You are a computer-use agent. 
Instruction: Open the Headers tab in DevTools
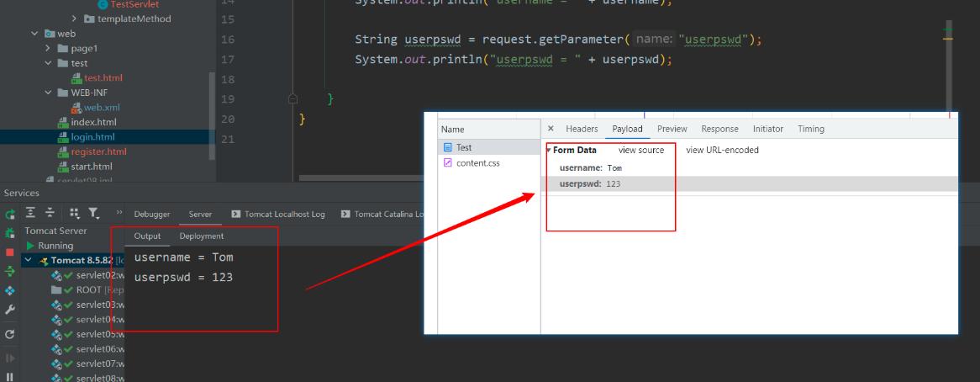(x=582, y=129)
